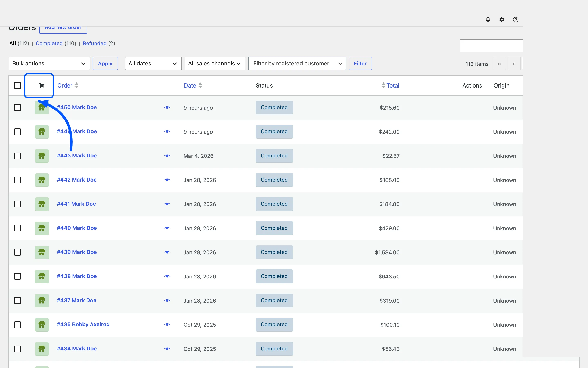This screenshot has height=368, width=588.
Task: Go to first page with double arrow button
Action: [499, 64]
